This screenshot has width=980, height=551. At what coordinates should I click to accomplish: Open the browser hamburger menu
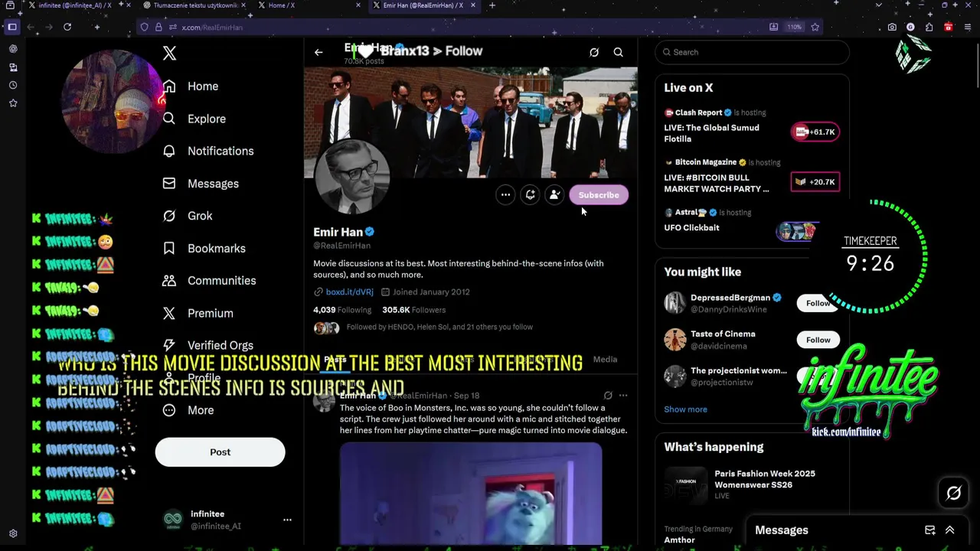click(968, 27)
